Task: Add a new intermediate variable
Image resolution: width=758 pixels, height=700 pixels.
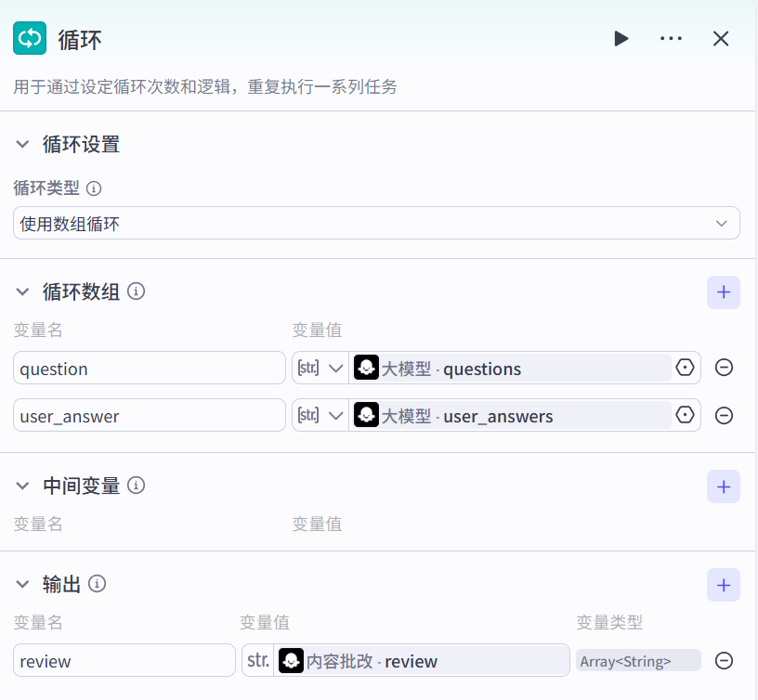Action: click(x=723, y=486)
